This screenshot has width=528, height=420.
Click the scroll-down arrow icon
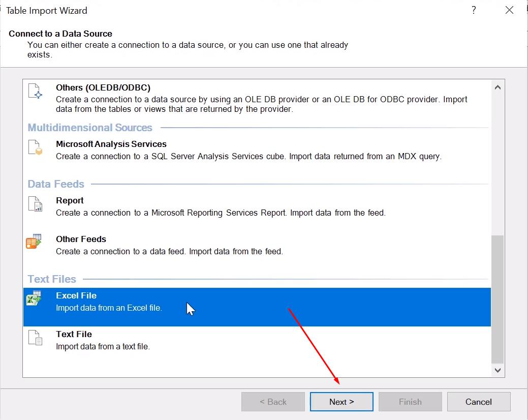(x=498, y=370)
